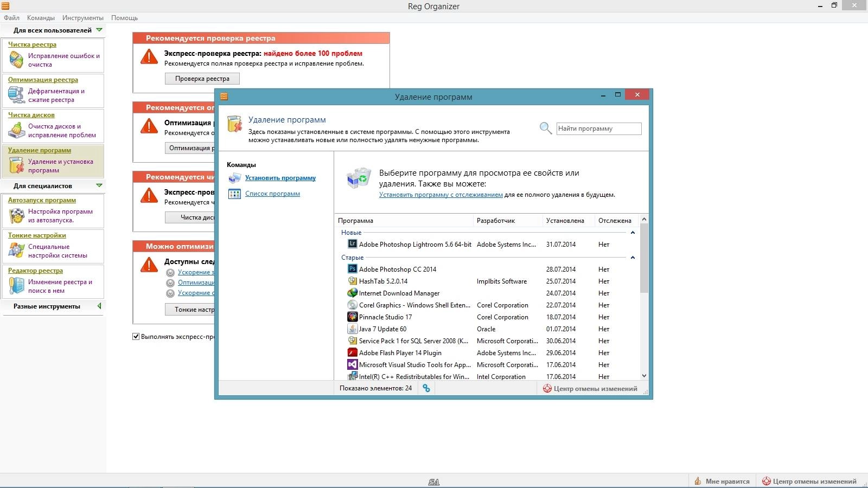Click the Pinnacle Studio 17 icon
868x488 pixels.
click(352, 317)
